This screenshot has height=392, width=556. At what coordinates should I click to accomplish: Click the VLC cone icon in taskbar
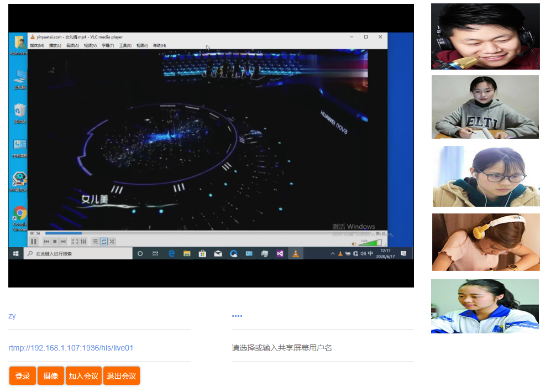point(296,254)
